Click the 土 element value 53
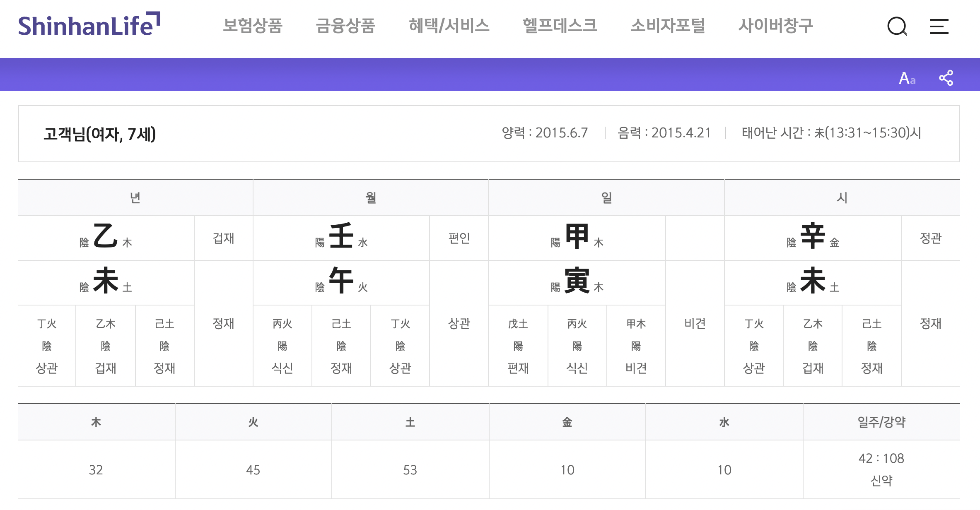The image size is (980, 510). coord(410,470)
